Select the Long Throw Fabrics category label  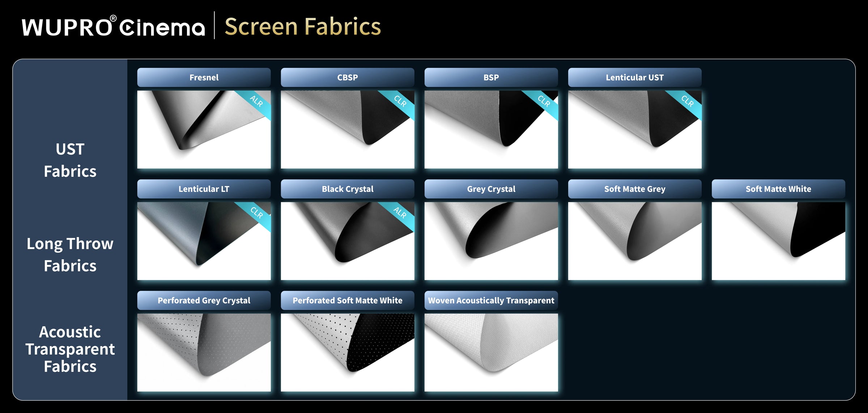tap(70, 255)
